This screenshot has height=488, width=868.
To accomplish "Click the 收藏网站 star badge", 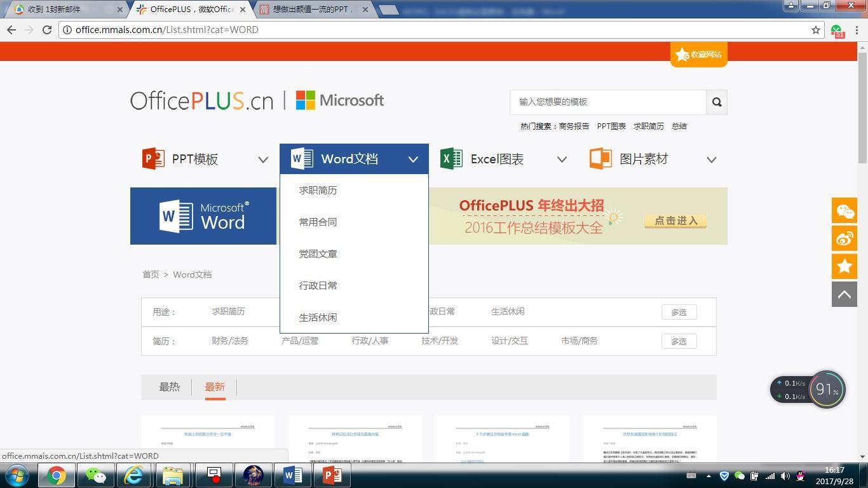I will point(699,54).
